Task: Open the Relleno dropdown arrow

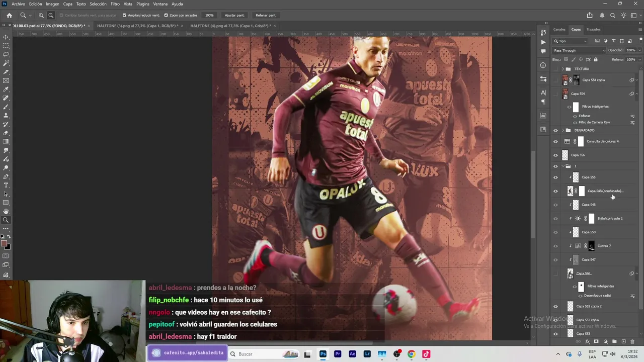Action: (639, 59)
